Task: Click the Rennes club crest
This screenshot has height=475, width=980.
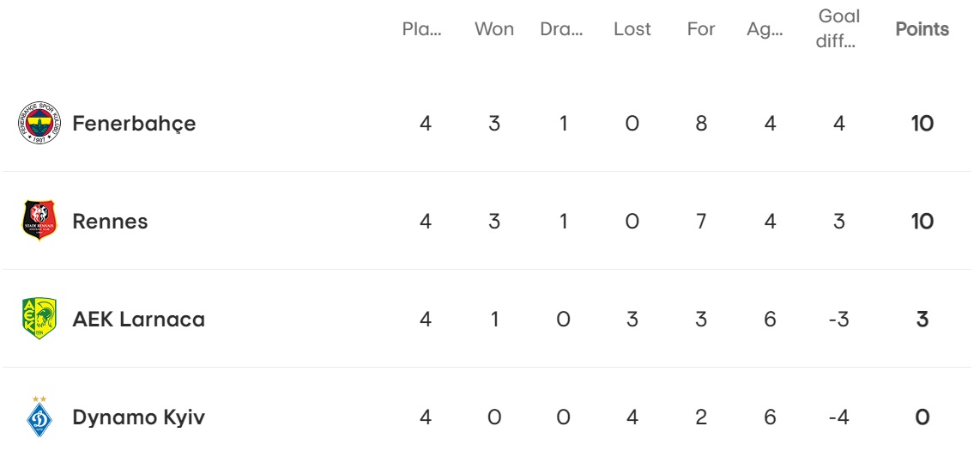Action: tap(39, 220)
